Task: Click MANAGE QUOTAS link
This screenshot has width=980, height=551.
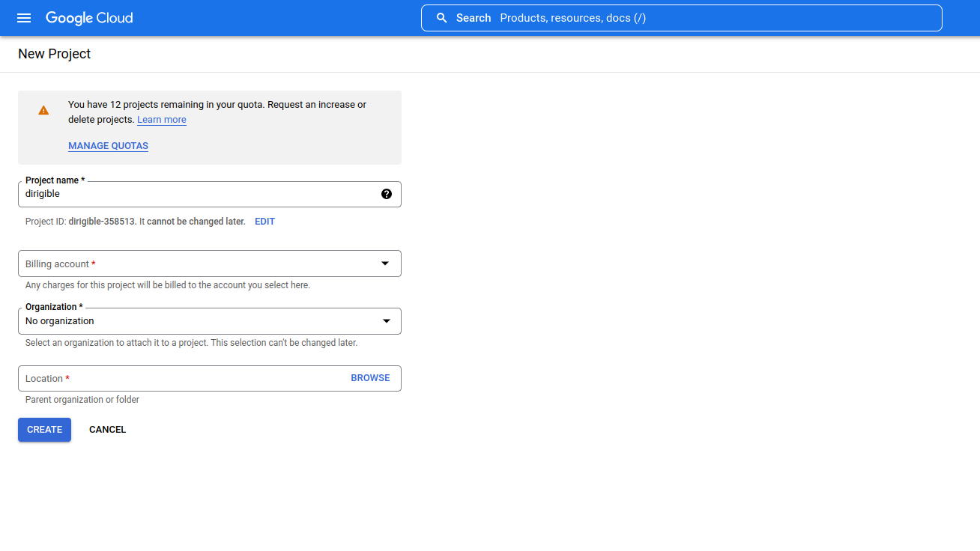Action: coord(108,146)
